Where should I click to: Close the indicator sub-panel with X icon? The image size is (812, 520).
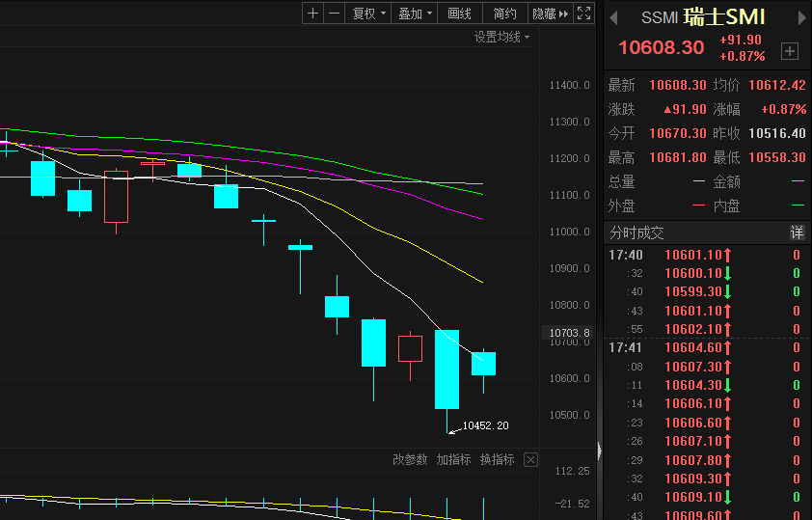pos(530,460)
